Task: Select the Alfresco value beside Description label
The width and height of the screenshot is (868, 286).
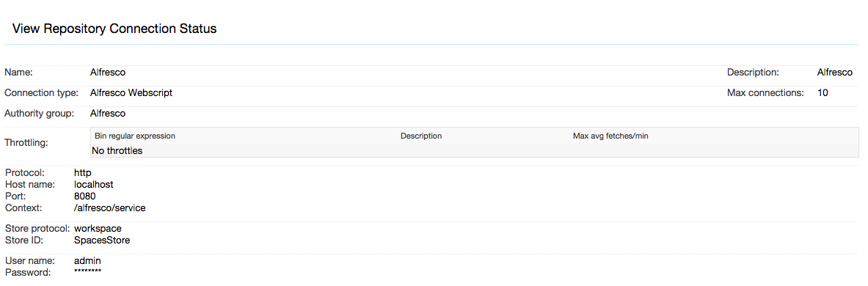Action: pyautogui.click(x=835, y=73)
